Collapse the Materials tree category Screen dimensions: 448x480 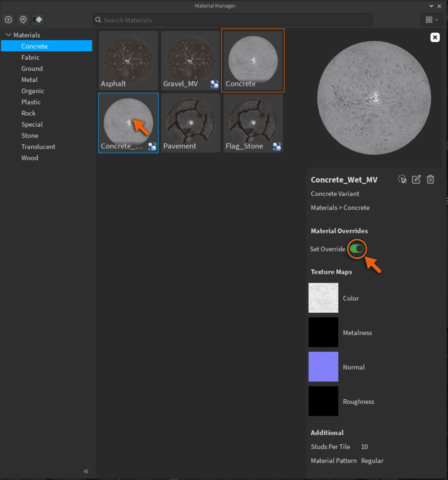8,35
